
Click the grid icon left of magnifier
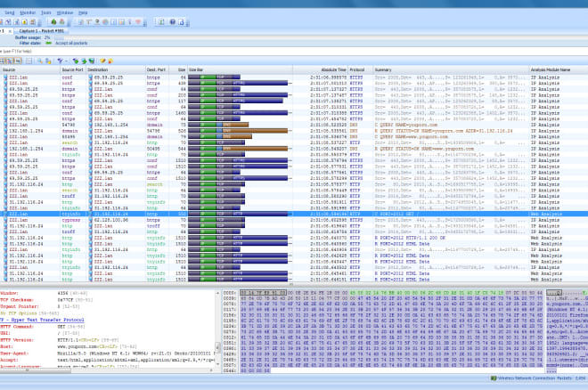point(29,61)
